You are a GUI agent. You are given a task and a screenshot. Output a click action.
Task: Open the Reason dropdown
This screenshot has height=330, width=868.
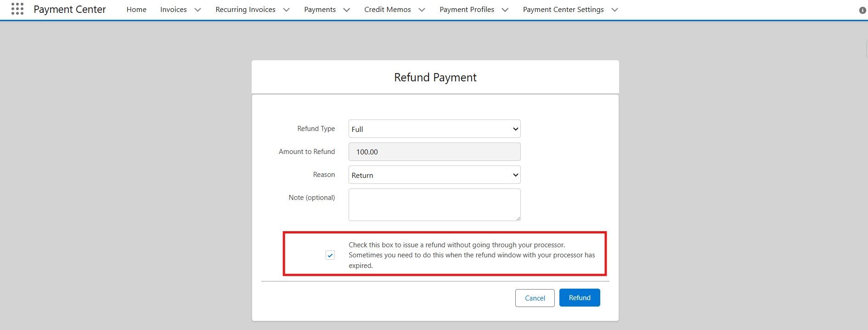point(434,175)
